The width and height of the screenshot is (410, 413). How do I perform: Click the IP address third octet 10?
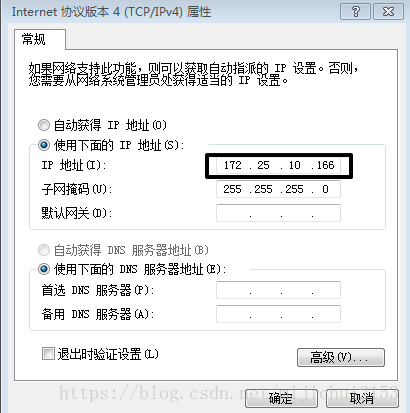click(x=294, y=165)
